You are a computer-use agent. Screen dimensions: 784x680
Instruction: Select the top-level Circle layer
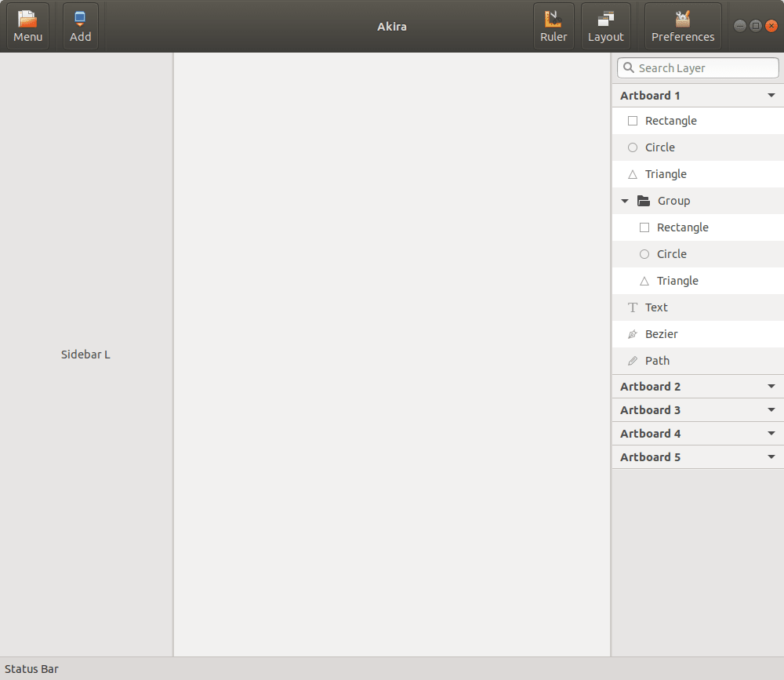click(x=698, y=147)
